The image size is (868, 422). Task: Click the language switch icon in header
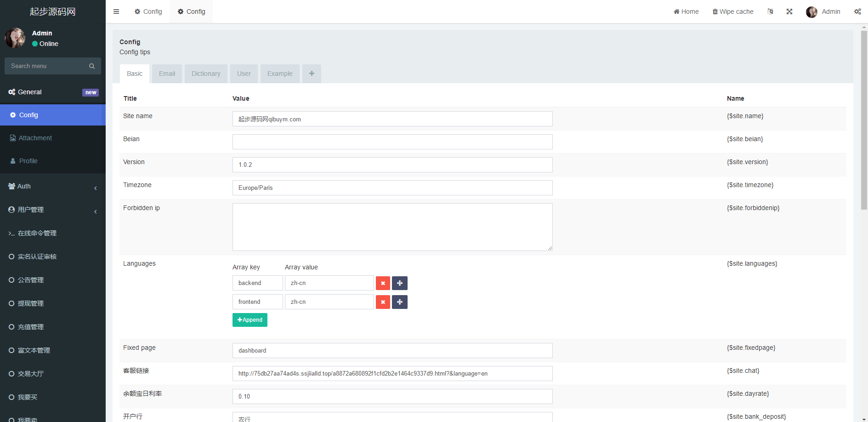coord(770,11)
